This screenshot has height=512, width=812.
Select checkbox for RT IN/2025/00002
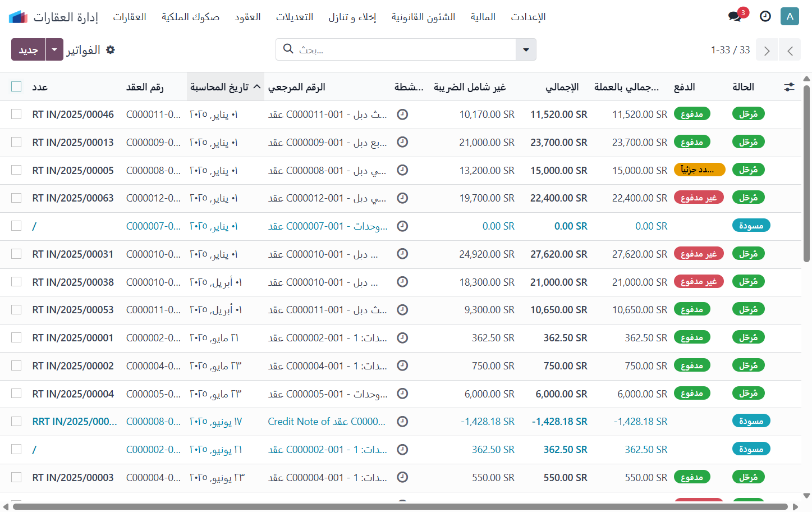coord(16,365)
